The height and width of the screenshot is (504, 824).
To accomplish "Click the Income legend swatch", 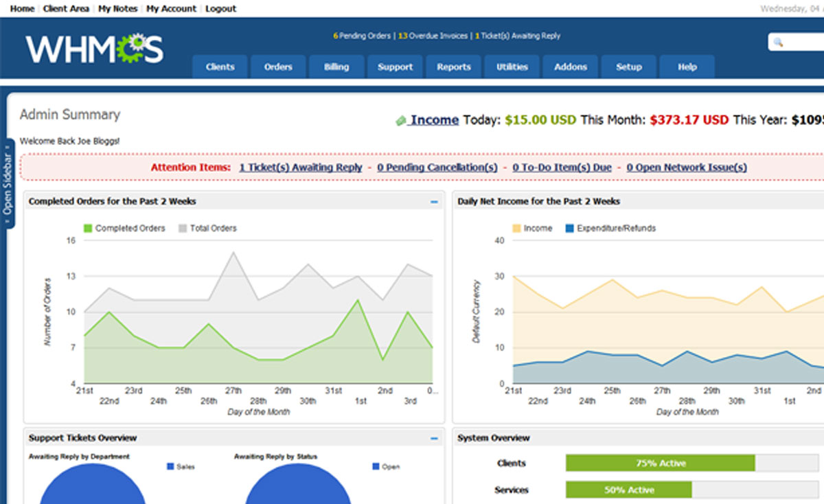I will pyautogui.click(x=516, y=228).
